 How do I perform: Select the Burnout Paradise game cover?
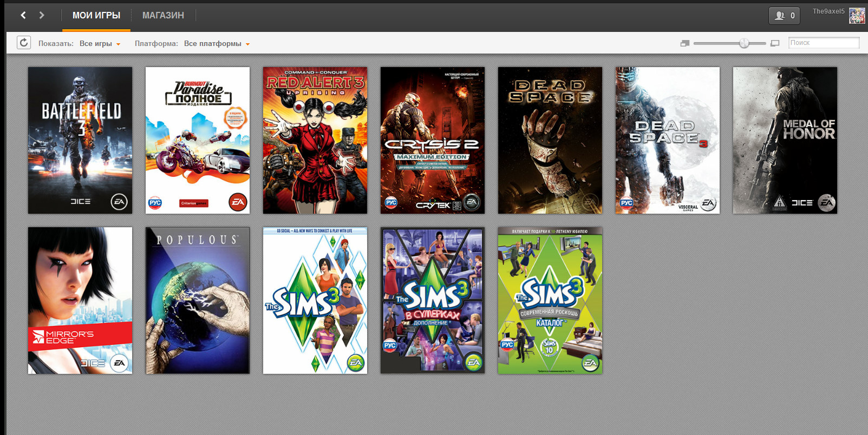198,140
